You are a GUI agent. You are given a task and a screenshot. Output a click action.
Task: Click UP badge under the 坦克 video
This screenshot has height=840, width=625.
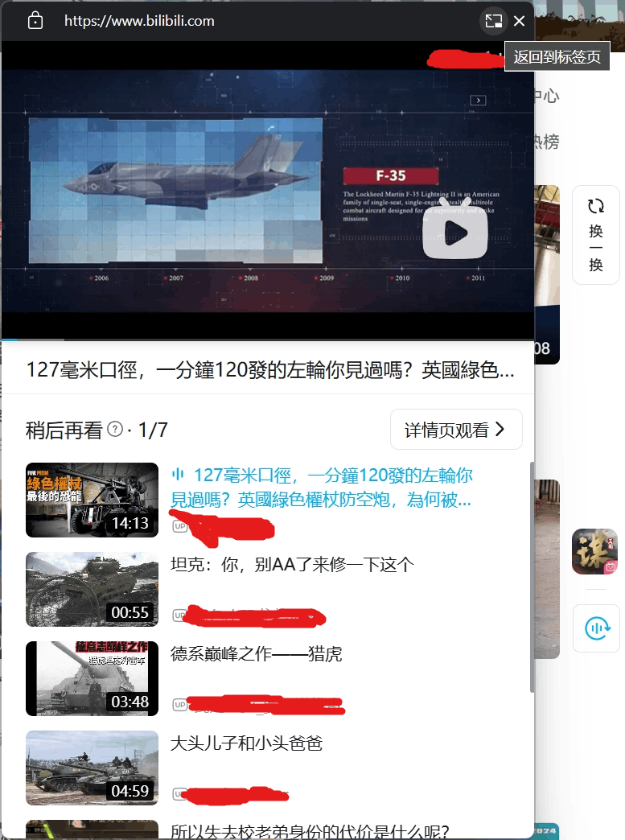point(179,616)
